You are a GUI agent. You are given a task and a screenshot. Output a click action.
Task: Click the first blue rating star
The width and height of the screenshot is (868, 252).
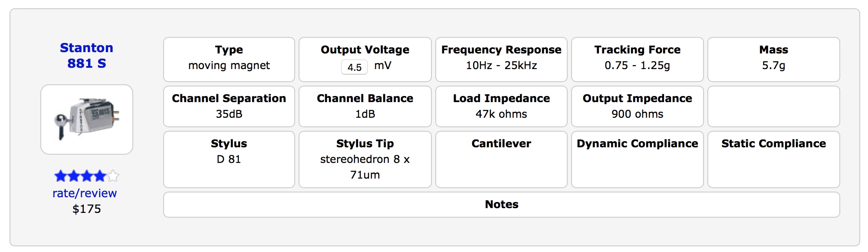[60, 176]
